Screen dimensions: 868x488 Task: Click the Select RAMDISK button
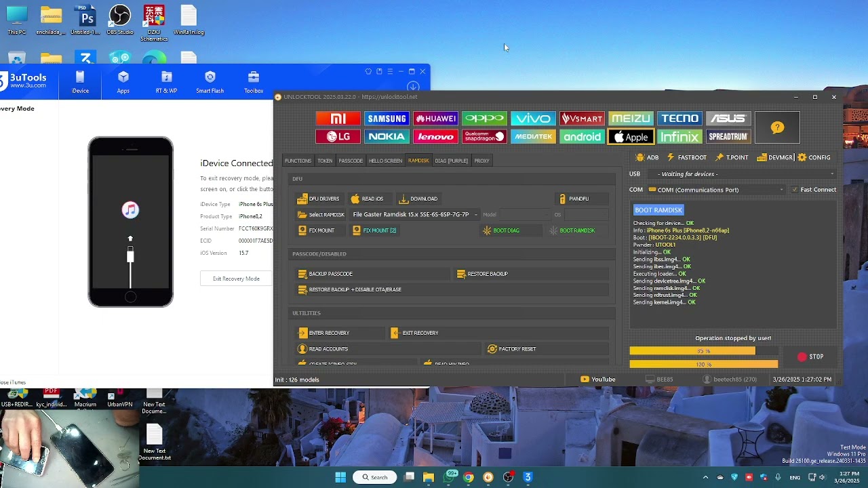point(321,215)
